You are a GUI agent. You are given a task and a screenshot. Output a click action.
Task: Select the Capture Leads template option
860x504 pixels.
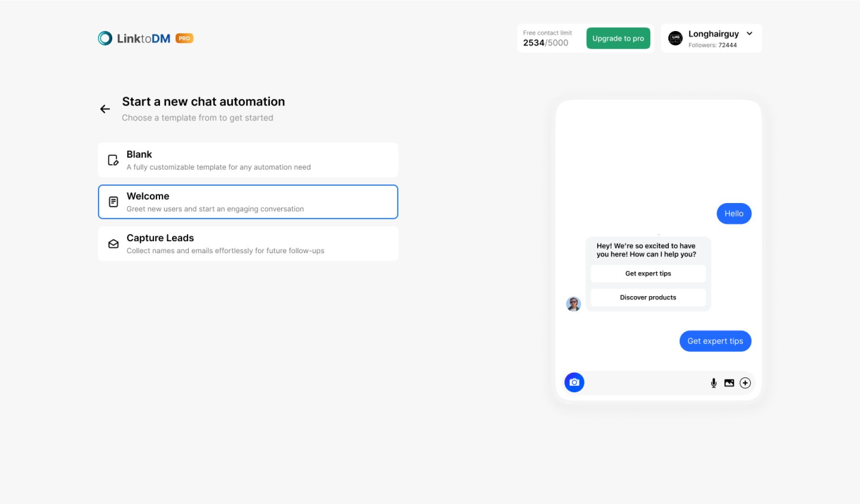click(x=248, y=244)
